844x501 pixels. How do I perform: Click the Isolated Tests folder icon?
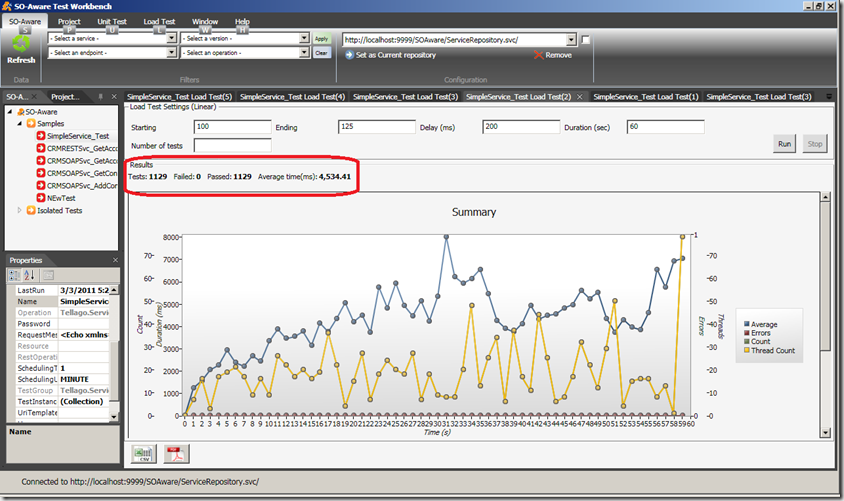pyautogui.click(x=31, y=210)
